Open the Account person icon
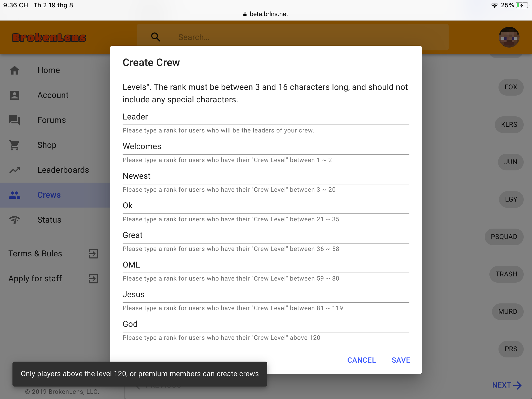This screenshot has width=532, height=399. (15, 95)
